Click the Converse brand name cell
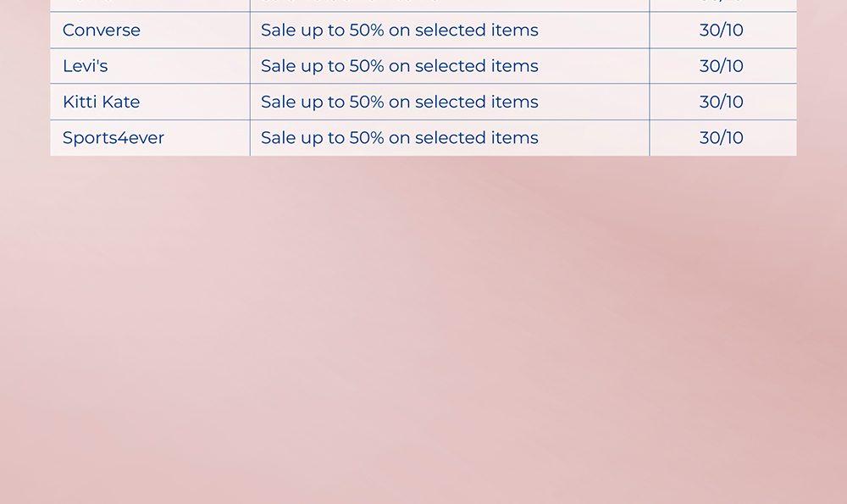 point(102,30)
